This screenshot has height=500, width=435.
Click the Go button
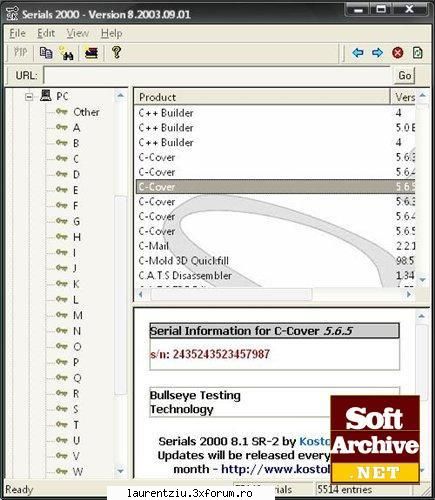click(405, 76)
